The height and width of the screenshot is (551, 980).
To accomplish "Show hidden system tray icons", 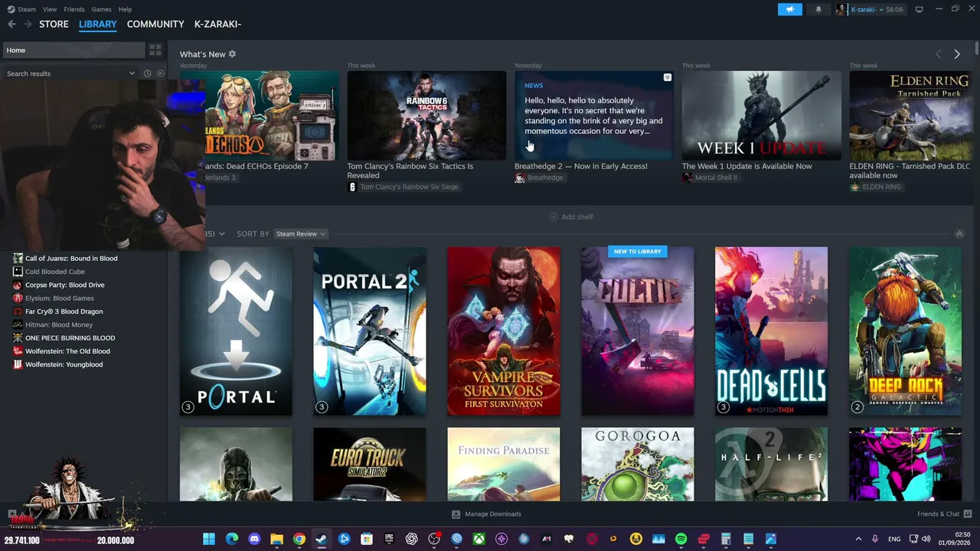I will click(x=858, y=540).
